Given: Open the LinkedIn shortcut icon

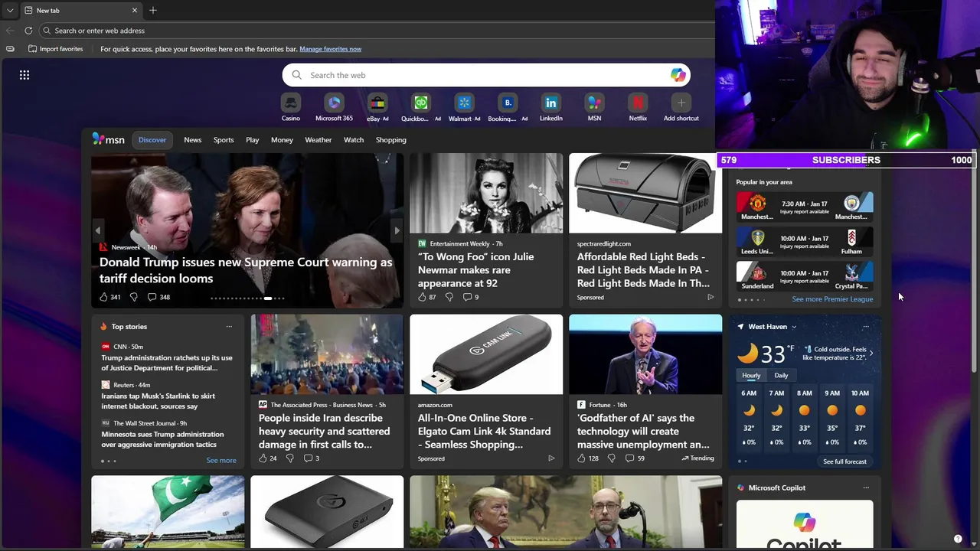Looking at the screenshot, I should pyautogui.click(x=551, y=103).
